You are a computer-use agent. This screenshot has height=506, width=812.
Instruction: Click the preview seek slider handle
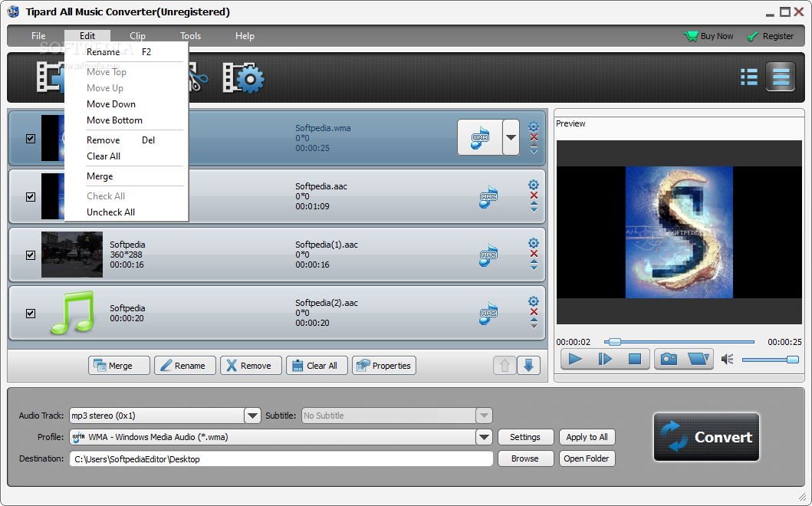click(x=614, y=342)
